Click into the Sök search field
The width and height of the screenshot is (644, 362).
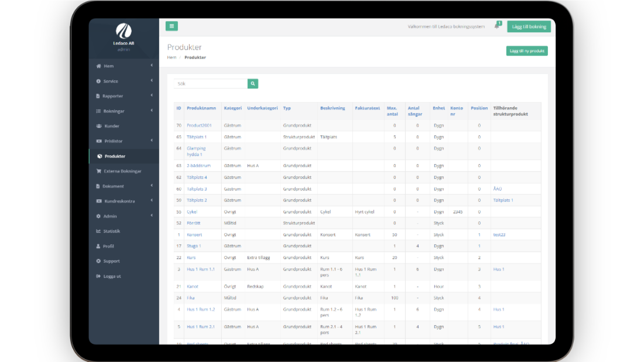[x=210, y=84]
